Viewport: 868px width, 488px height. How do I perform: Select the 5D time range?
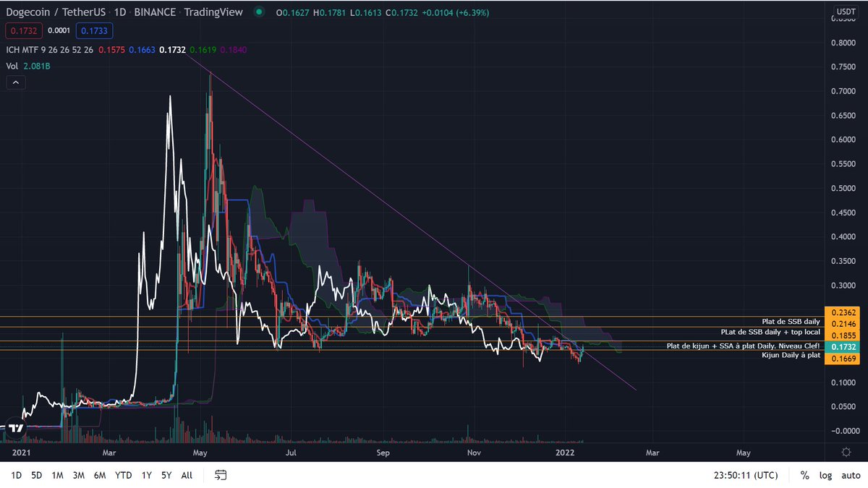point(36,475)
